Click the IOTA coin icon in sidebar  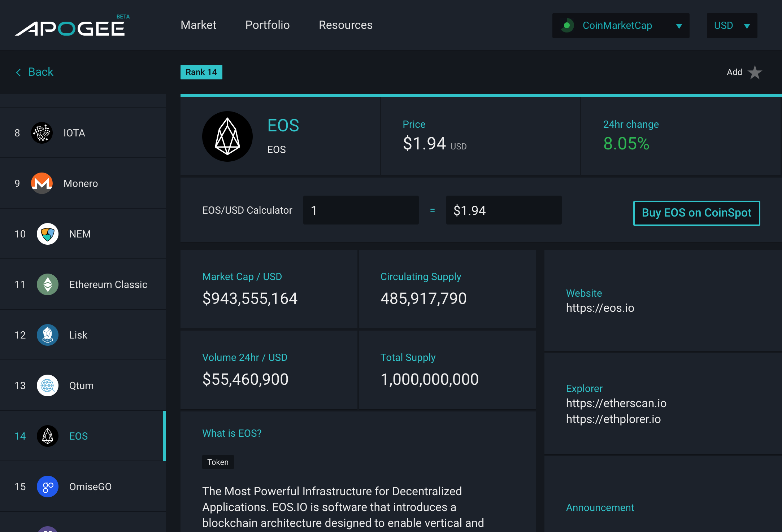42,133
